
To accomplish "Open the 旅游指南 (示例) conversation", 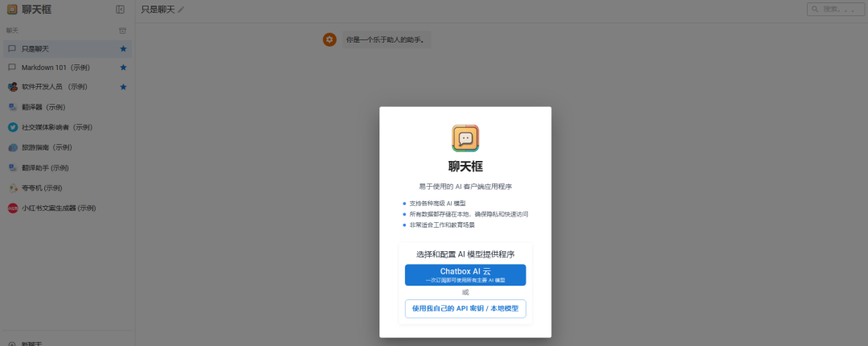I will pos(68,147).
